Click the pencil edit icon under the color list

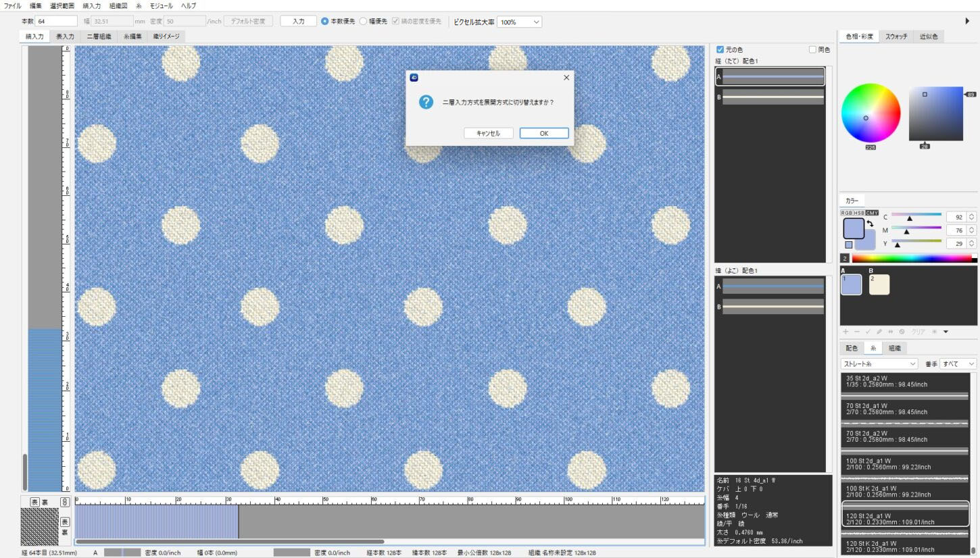click(x=879, y=332)
